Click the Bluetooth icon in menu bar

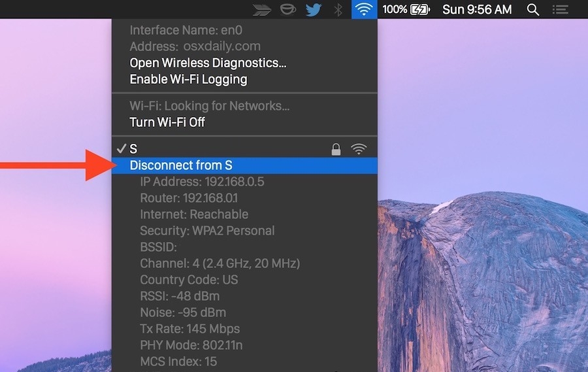338,10
